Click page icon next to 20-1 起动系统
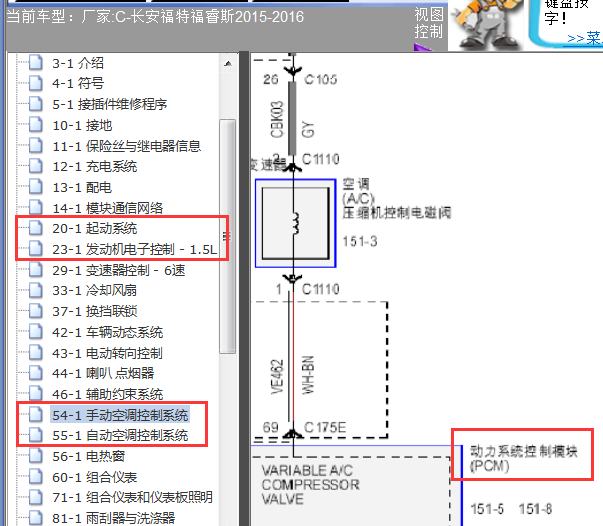The width and height of the screenshot is (603, 526). [x=36, y=228]
